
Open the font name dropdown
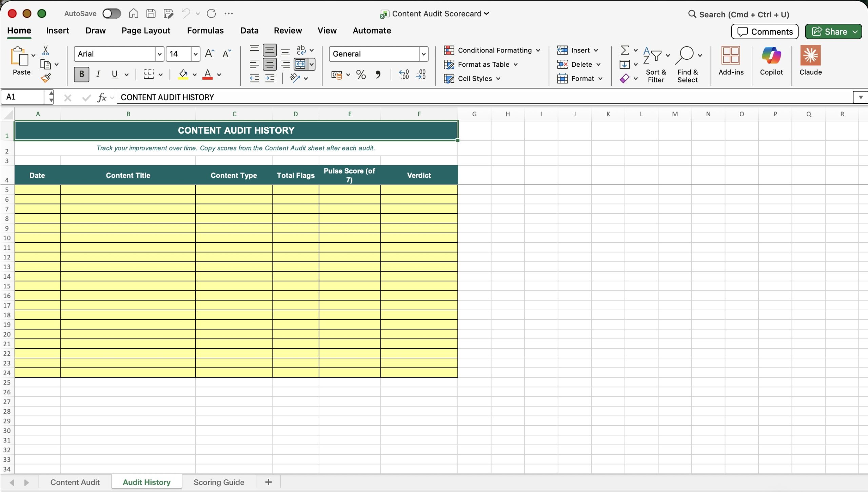click(159, 54)
